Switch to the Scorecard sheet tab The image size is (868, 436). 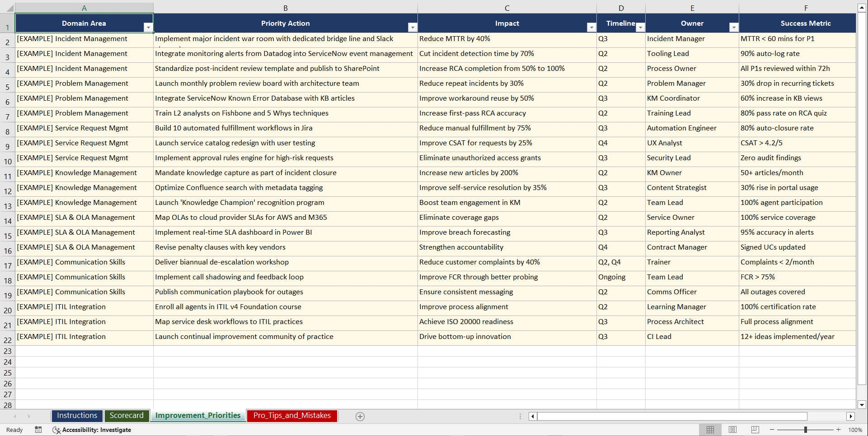click(x=127, y=415)
